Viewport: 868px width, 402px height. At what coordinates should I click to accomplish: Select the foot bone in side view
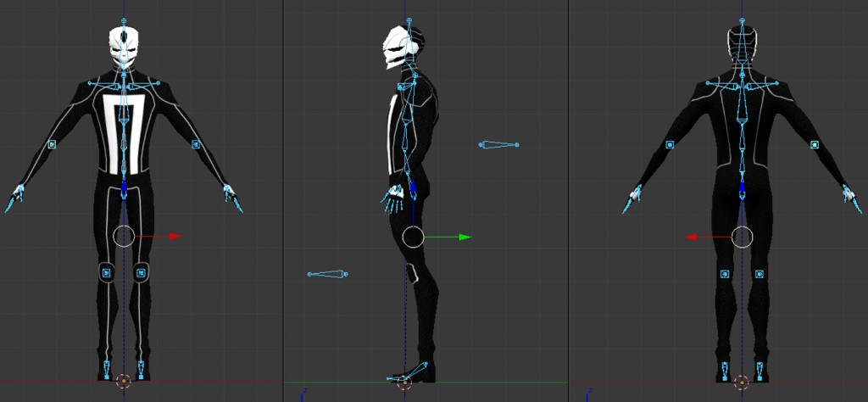pyautogui.click(x=407, y=376)
